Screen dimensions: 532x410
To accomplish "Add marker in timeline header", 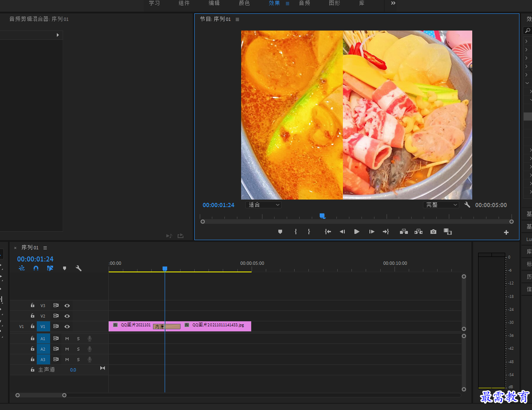I will point(64,268).
